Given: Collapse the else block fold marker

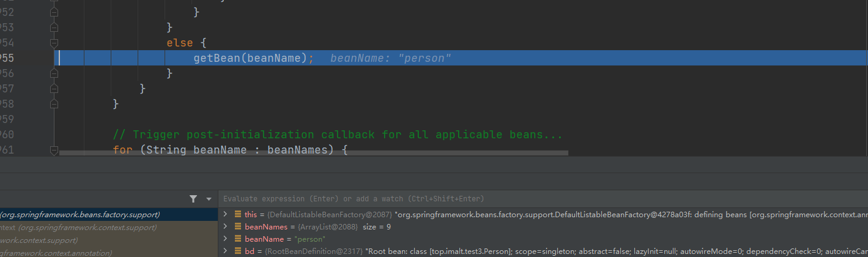Looking at the screenshot, I should (54, 43).
